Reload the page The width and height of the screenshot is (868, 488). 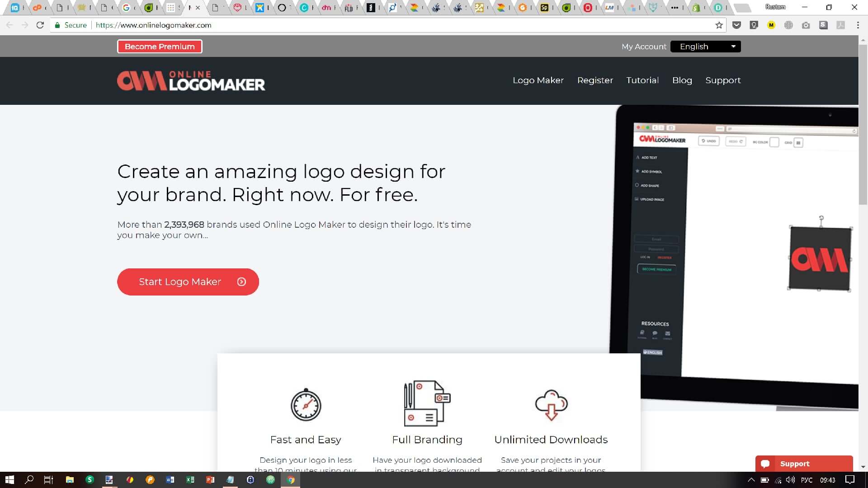40,25
